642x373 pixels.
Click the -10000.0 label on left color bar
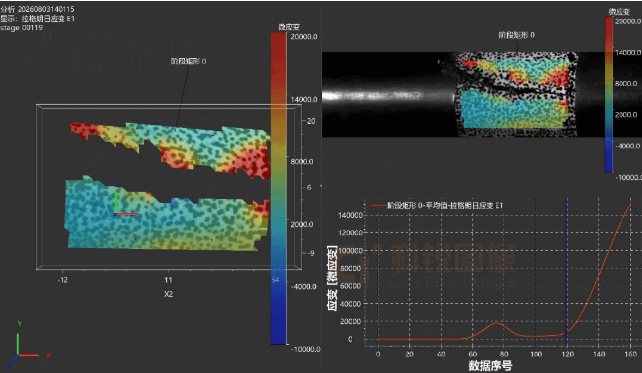click(305, 349)
